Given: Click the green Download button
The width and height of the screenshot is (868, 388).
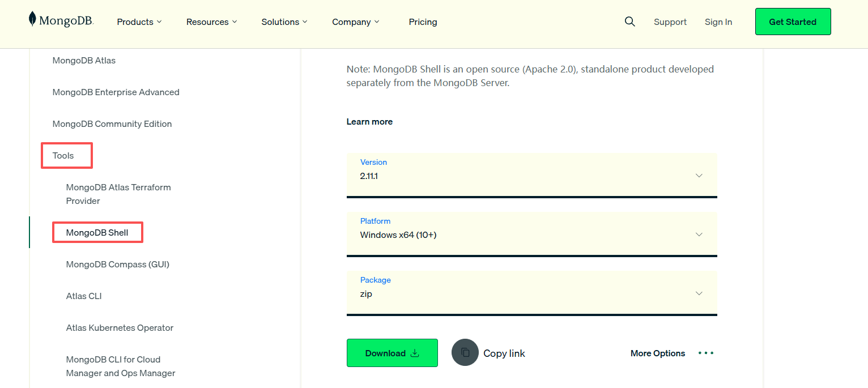Looking at the screenshot, I should click(x=392, y=353).
